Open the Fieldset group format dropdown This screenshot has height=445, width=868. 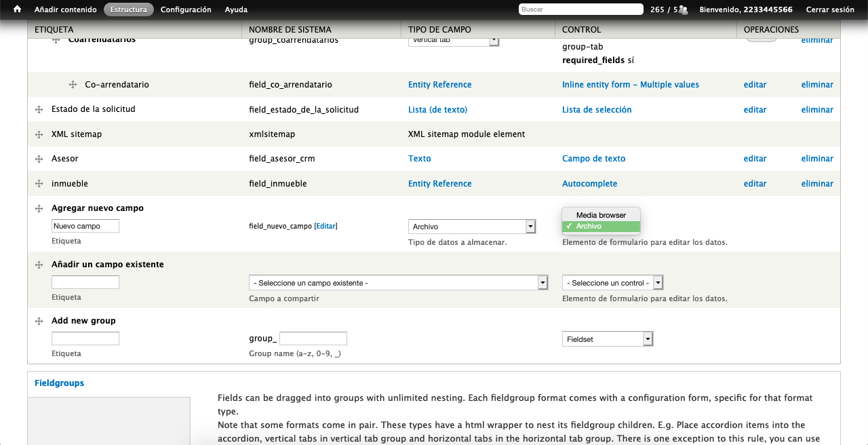[607, 339]
